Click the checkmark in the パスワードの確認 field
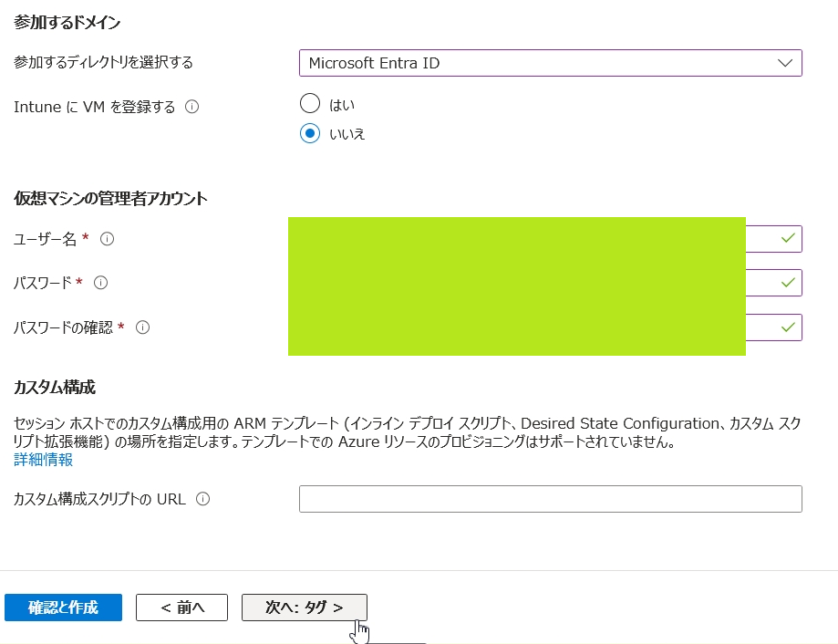 coord(787,327)
